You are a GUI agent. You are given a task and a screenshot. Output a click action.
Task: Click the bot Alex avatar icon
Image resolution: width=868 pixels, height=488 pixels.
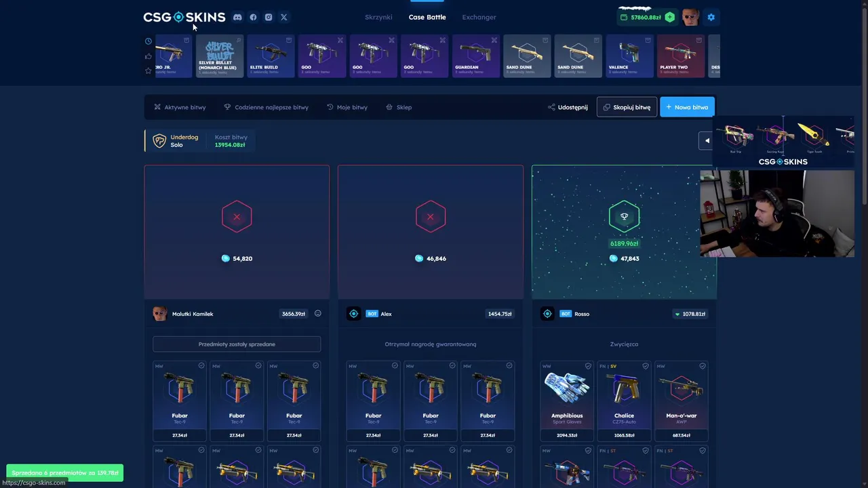pyautogui.click(x=353, y=314)
